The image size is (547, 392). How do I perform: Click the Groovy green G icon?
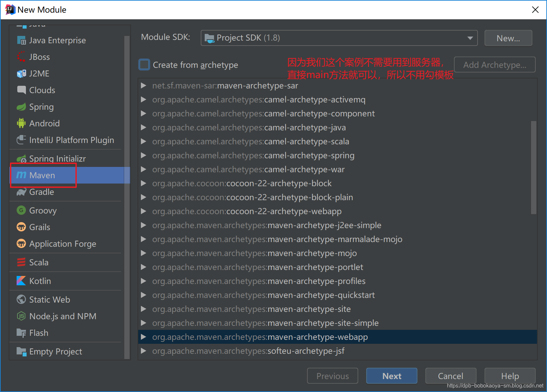click(21, 210)
